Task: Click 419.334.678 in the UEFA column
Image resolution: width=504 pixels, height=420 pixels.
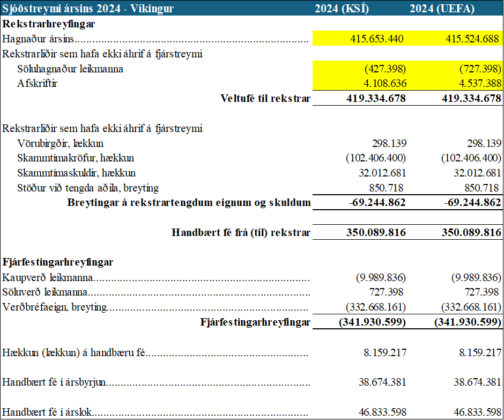Action: [x=471, y=98]
